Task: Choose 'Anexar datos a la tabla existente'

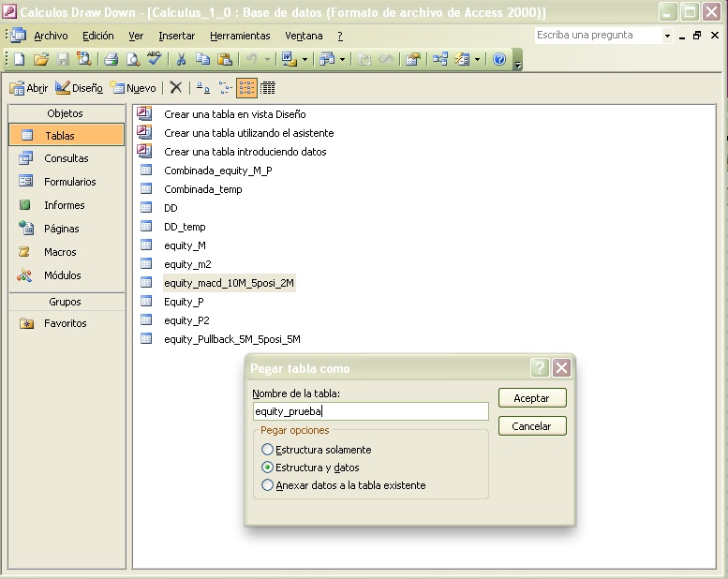Action: [268, 485]
